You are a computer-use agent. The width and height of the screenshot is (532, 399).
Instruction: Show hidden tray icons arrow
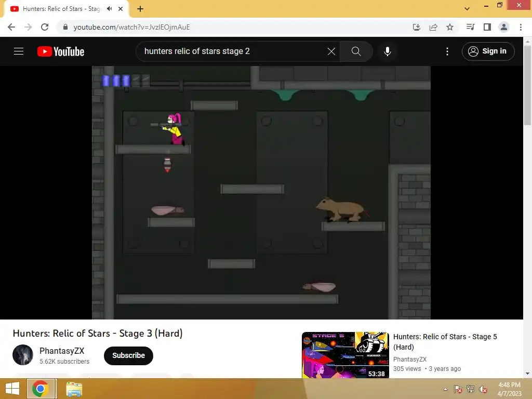445,389
